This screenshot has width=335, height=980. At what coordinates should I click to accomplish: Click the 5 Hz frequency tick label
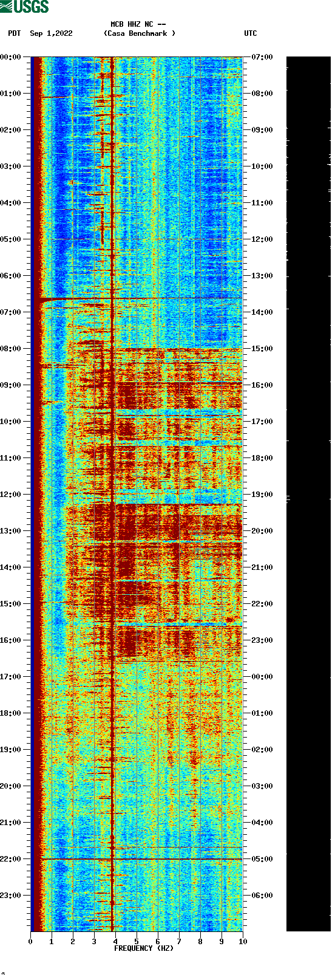pyautogui.click(x=137, y=942)
